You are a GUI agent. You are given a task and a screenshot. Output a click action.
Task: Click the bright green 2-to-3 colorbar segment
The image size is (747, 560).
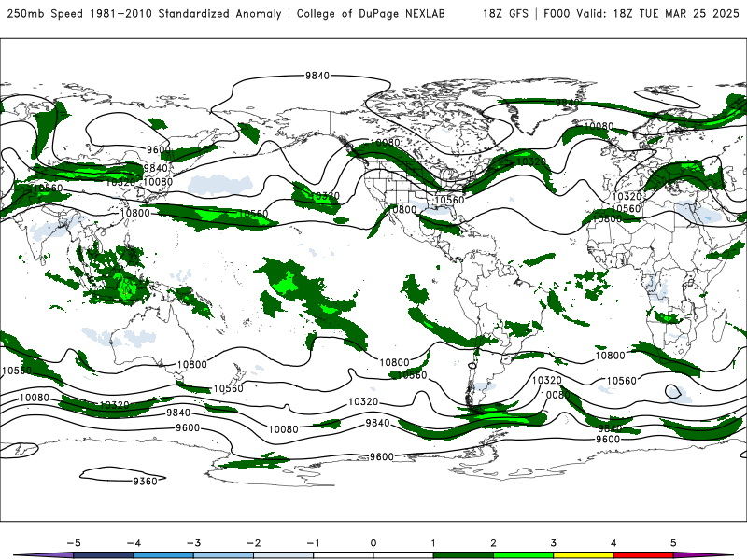click(524, 555)
